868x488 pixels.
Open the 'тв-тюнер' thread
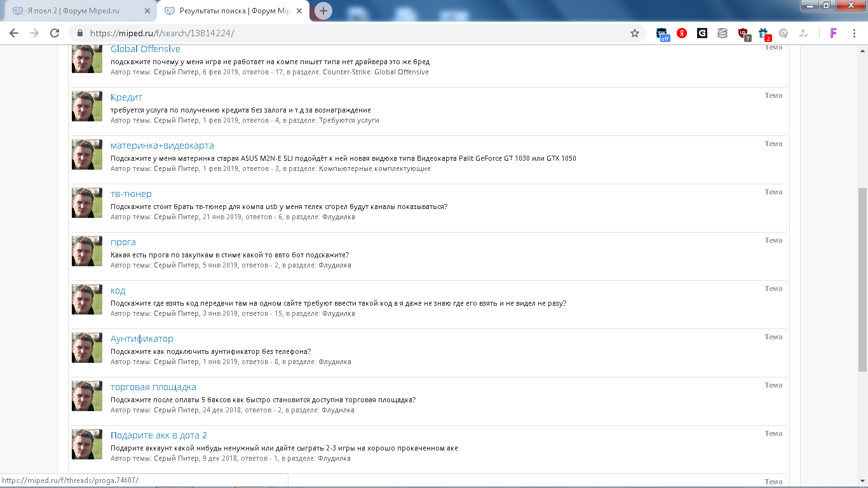point(131,194)
